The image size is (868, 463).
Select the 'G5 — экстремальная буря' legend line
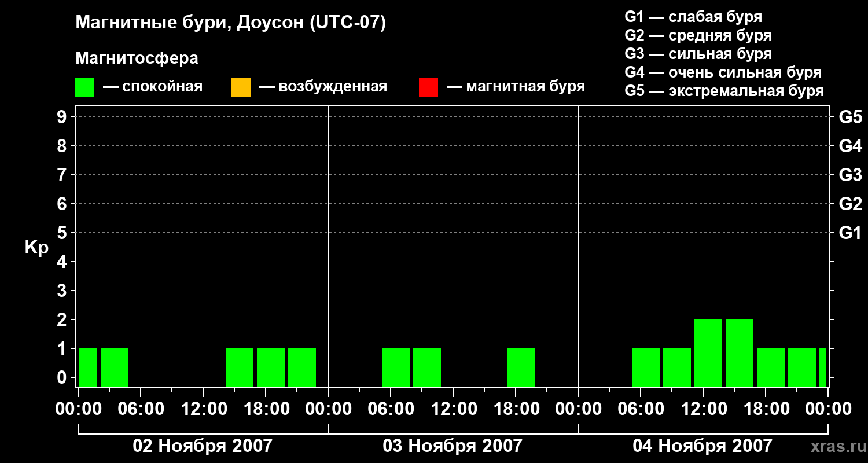[724, 91]
